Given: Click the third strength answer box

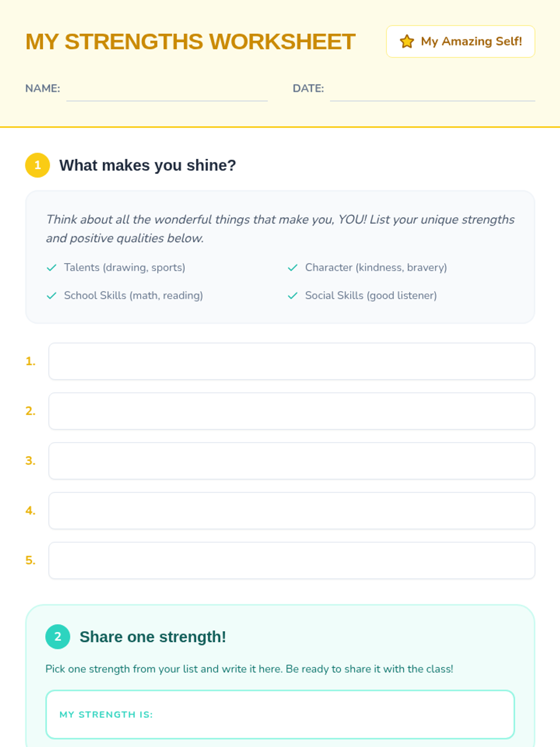Looking at the screenshot, I should click(292, 461).
